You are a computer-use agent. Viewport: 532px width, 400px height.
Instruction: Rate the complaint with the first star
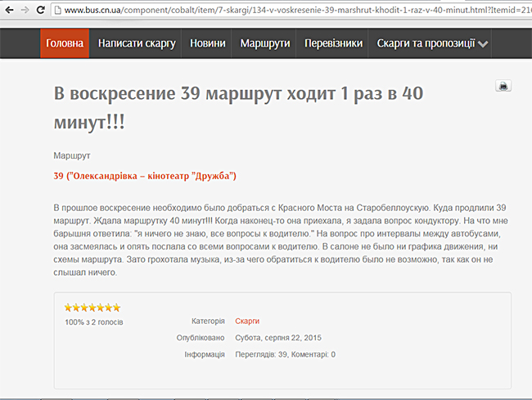tap(69, 308)
